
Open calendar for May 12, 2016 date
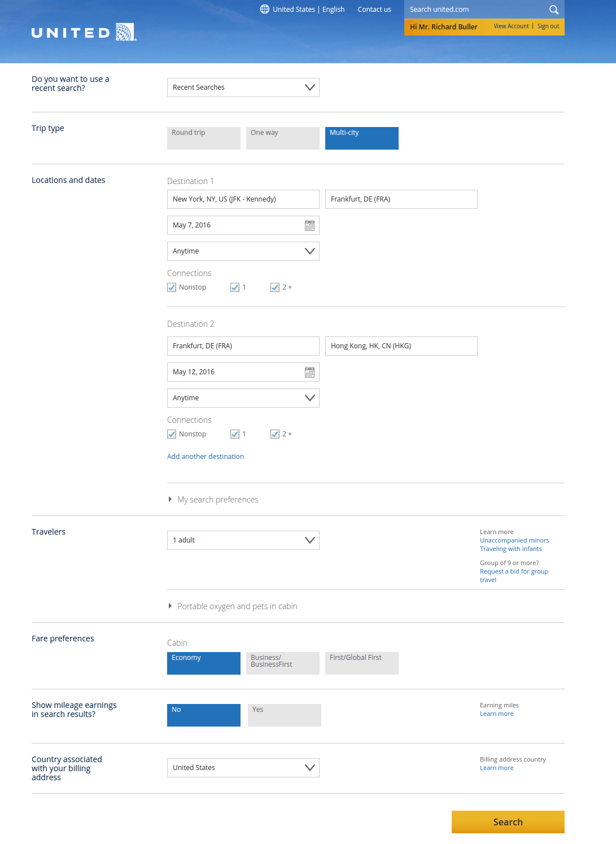309,372
